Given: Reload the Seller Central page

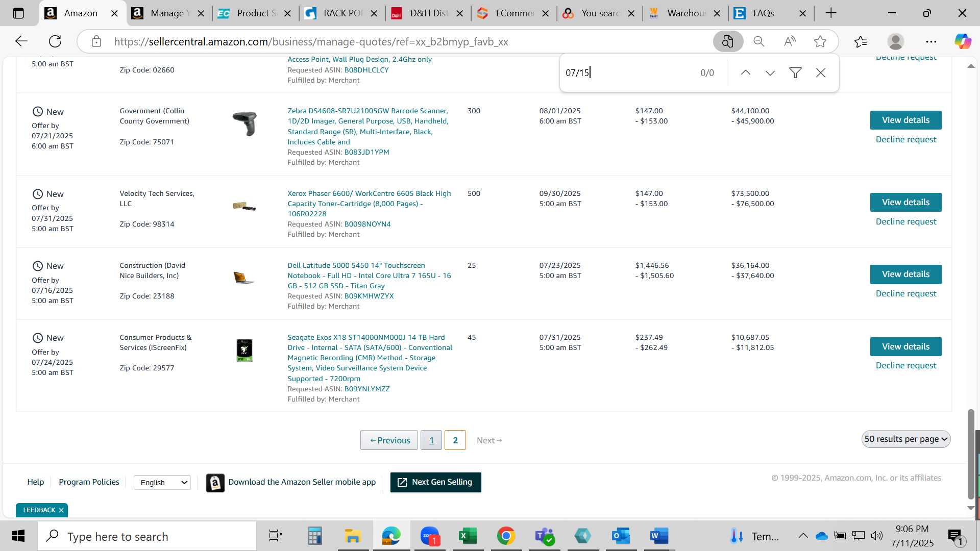Looking at the screenshot, I should (55, 41).
